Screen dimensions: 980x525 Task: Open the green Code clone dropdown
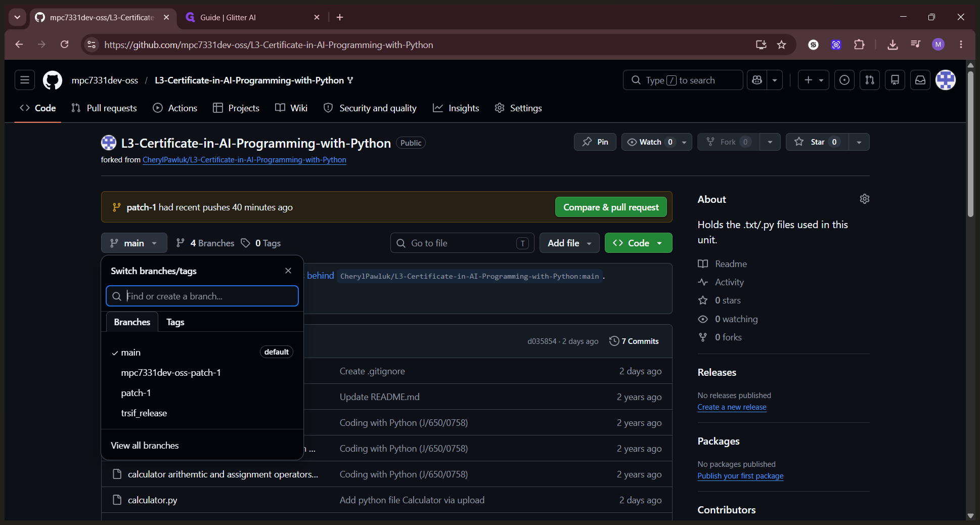tap(638, 243)
